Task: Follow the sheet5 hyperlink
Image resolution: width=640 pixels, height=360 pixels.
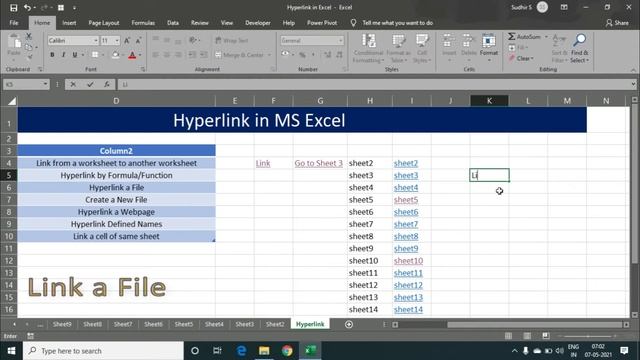Action: [x=406, y=200]
